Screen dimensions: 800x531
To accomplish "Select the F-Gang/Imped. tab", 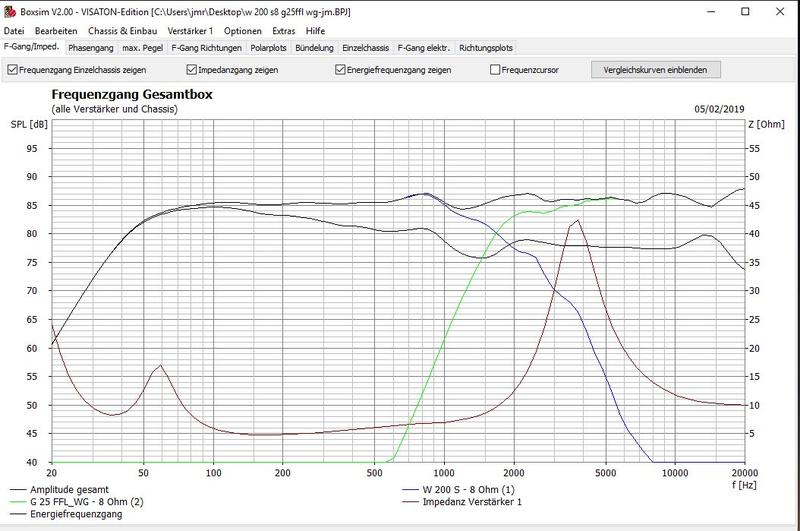I will pos(32,47).
